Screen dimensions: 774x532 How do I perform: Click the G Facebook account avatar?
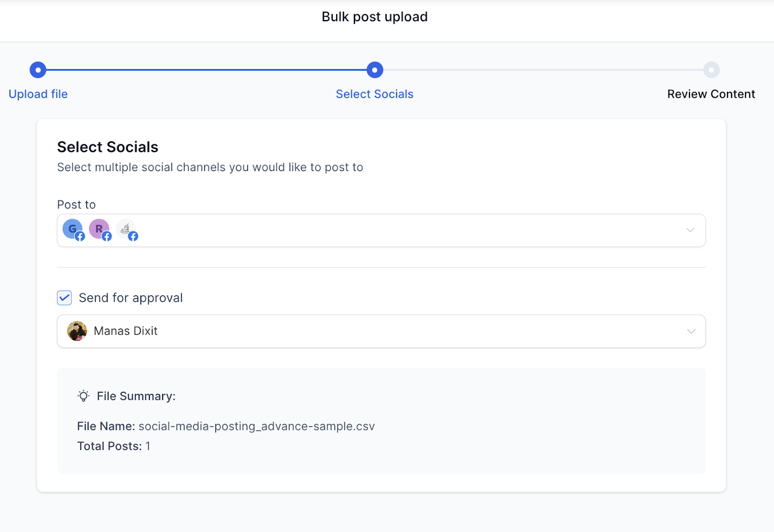pyautogui.click(x=73, y=229)
